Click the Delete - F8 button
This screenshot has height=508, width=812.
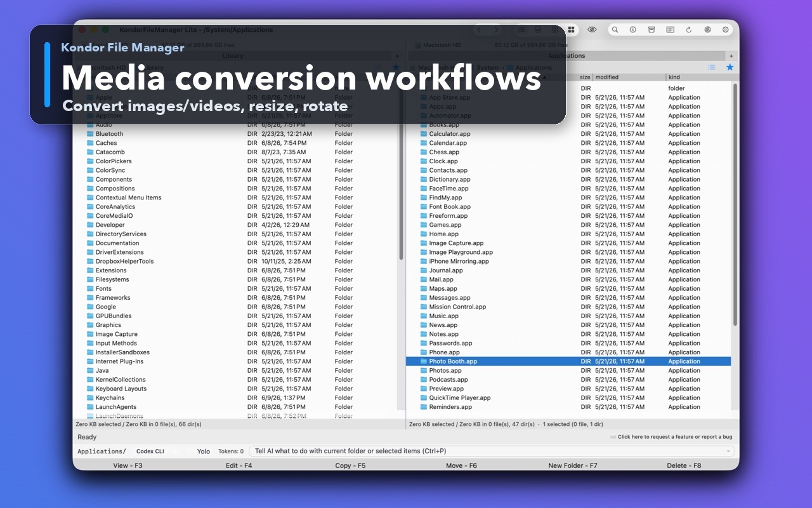point(684,465)
